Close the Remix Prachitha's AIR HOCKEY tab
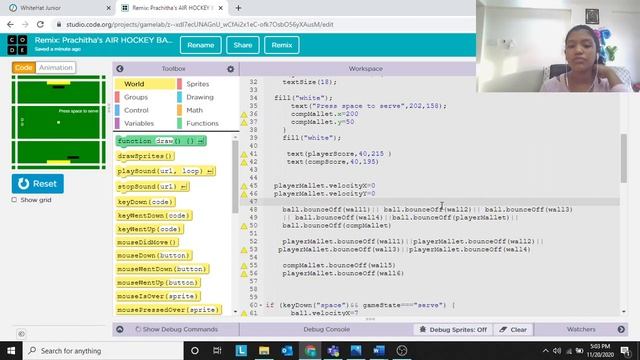The height and width of the screenshot is (360, 640). pos(221,8)
